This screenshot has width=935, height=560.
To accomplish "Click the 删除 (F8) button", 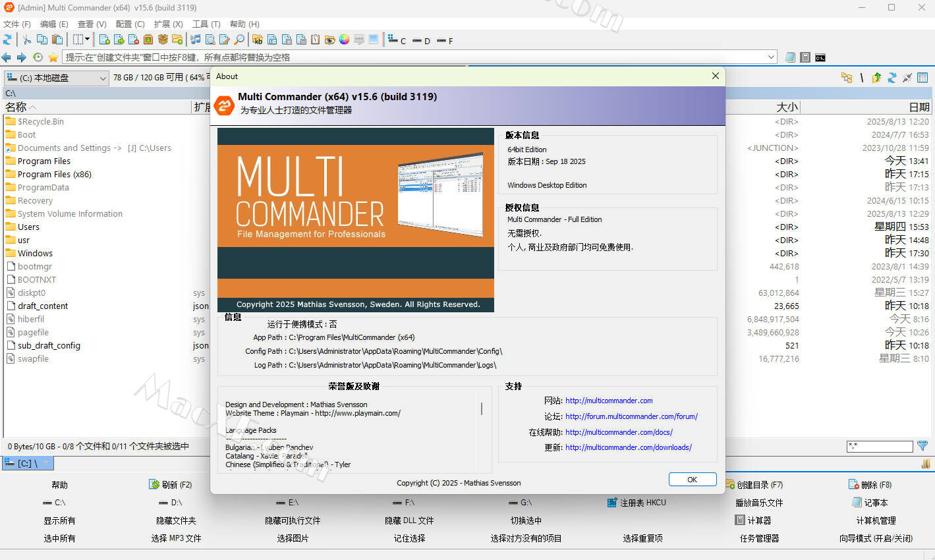I will (870, 485).
